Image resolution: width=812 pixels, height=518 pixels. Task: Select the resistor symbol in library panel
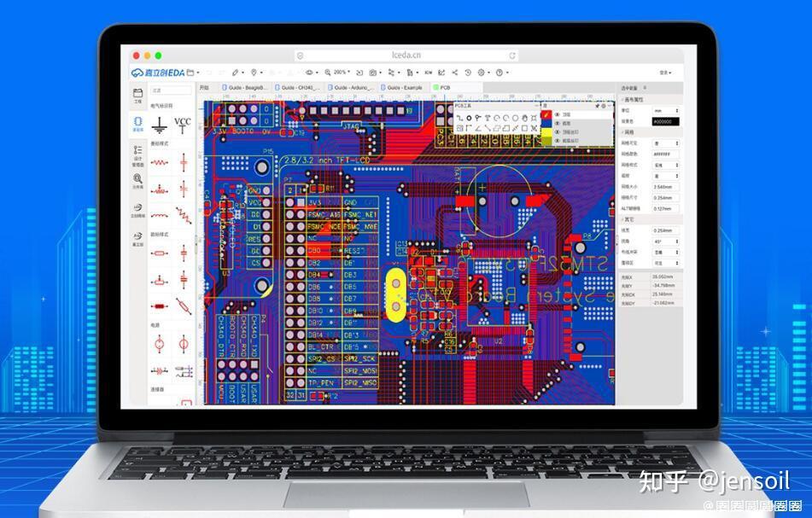point(160,162)
